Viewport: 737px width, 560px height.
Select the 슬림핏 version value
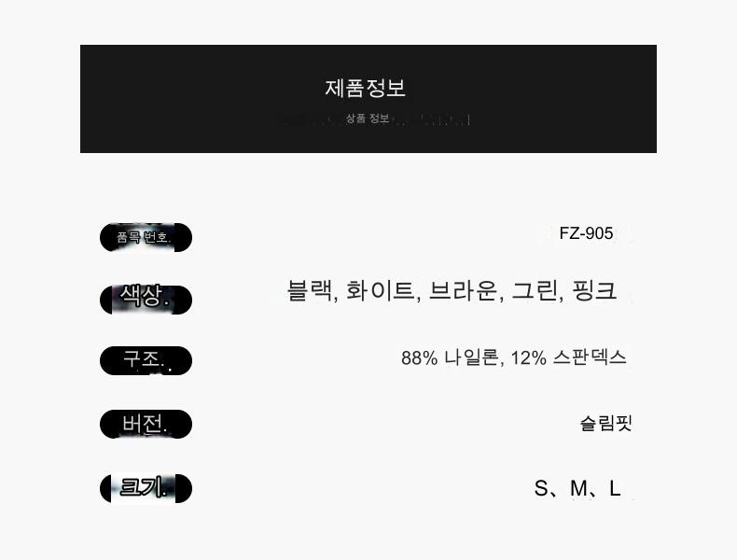pyautogui.click(x=606, y=424)
